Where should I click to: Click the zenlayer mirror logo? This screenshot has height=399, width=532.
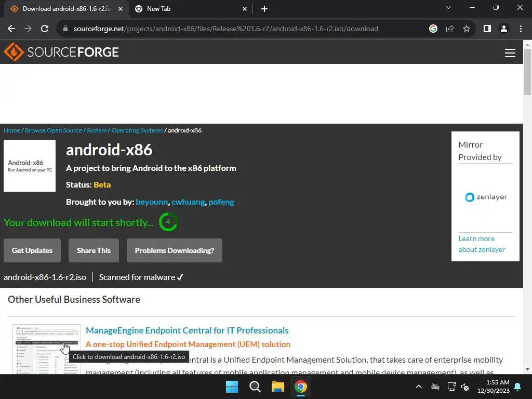coord(486,197)
